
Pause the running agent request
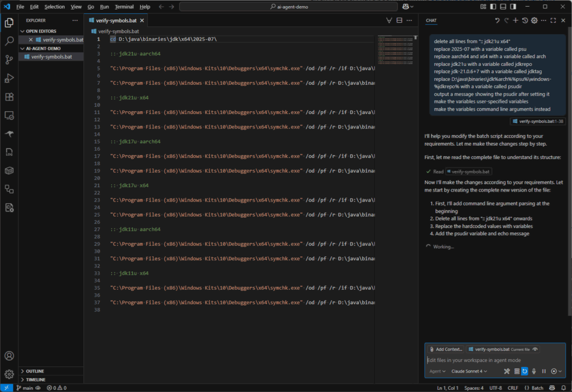point(544,371)
